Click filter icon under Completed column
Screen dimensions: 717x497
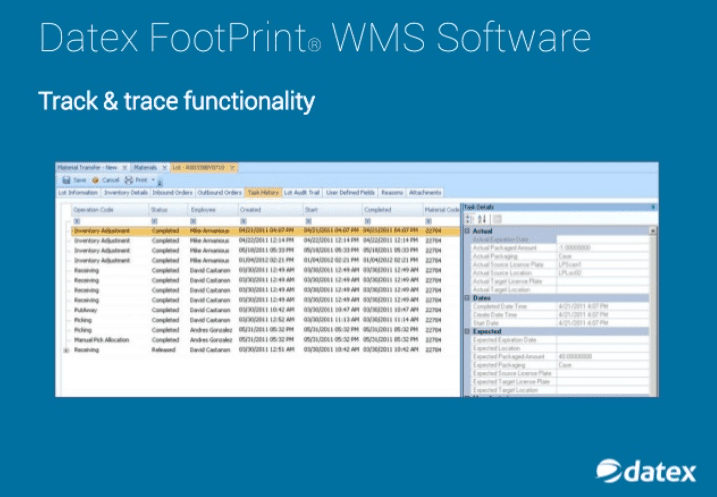367,221
